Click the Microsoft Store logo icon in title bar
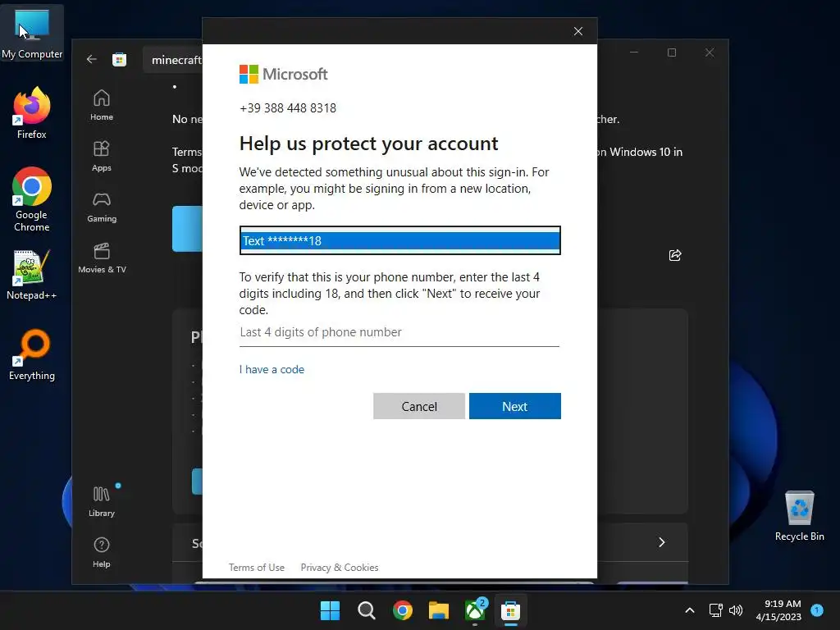840x630 pixels. 119,59
